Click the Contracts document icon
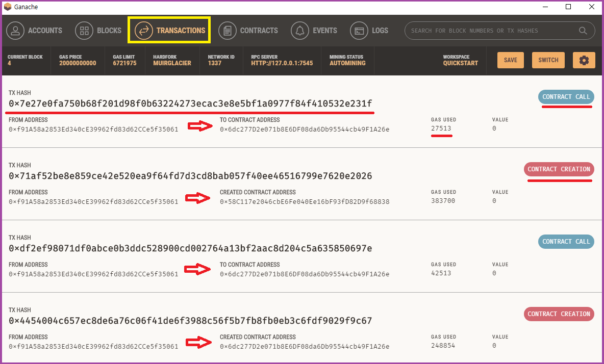This screenshot has height=364, width=604. 228,31
